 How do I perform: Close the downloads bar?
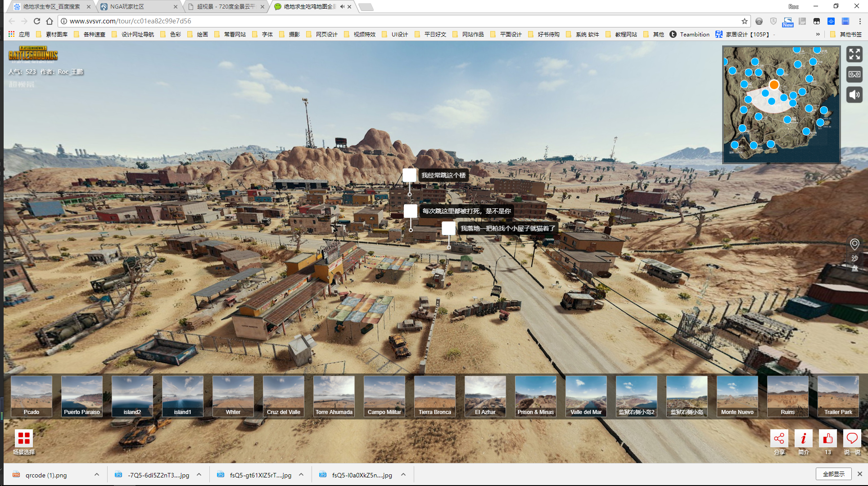[859, 474]
